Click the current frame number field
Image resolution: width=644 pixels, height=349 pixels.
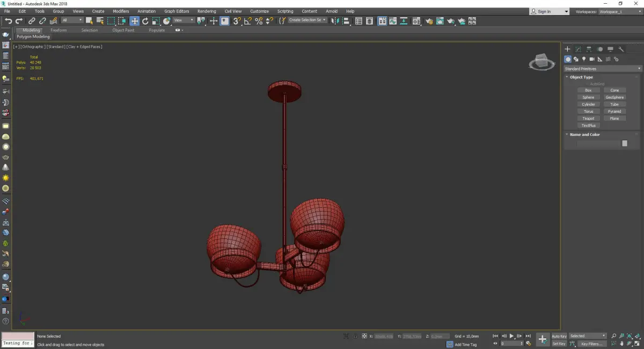coord(511,343)
